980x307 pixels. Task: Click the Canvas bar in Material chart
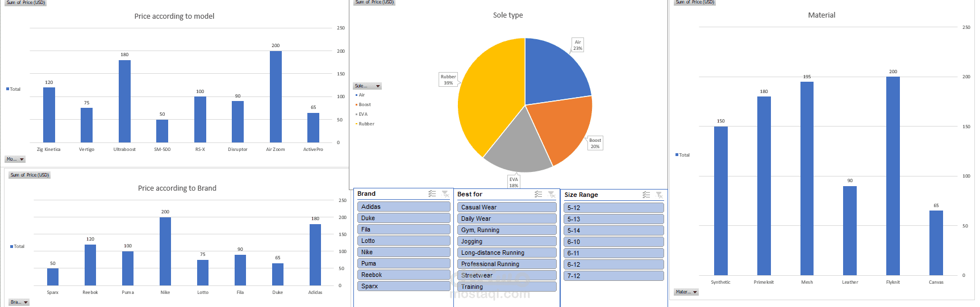(936, 243)
